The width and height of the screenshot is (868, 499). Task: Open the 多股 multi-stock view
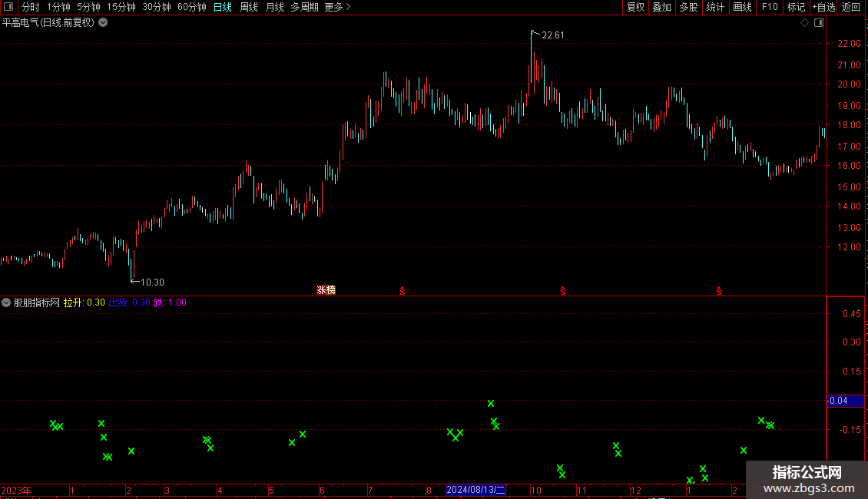(688, 7)
